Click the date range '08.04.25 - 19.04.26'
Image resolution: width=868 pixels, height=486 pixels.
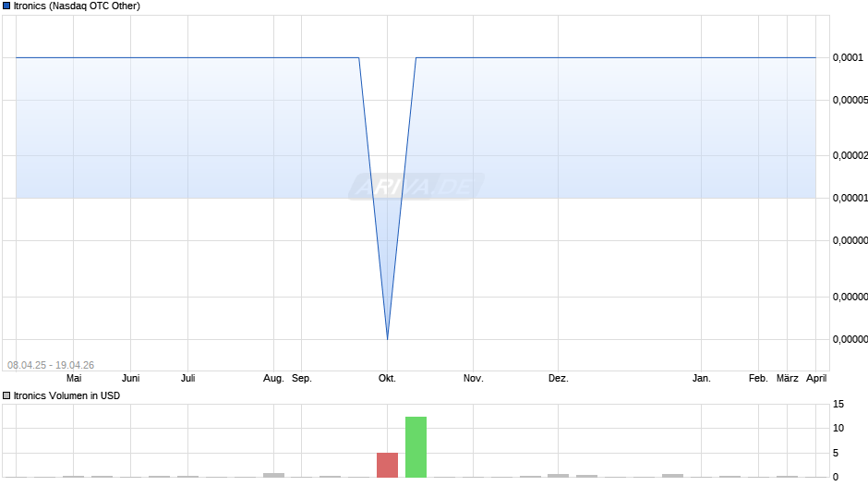(51, 365)
